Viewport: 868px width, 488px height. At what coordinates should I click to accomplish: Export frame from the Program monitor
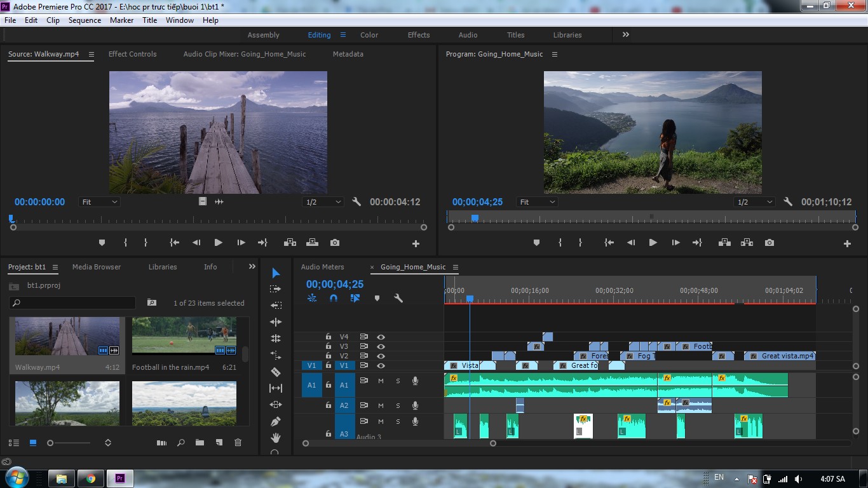click(x=770, y=243)
